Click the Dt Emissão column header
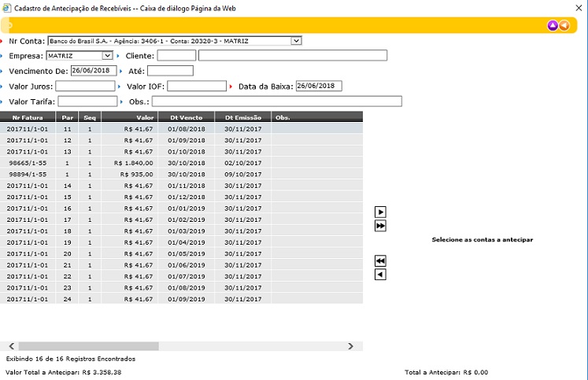 242,117
